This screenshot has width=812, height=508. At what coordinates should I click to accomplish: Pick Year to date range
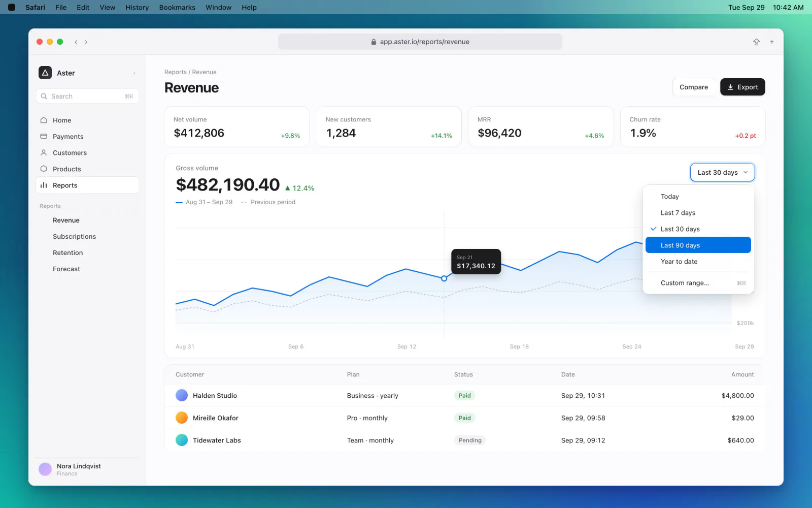coord(698,262)
